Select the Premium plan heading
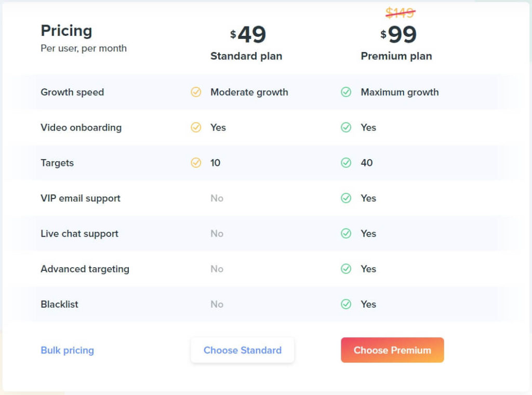Screen dimensions: 532x395 tap(396, 56)
